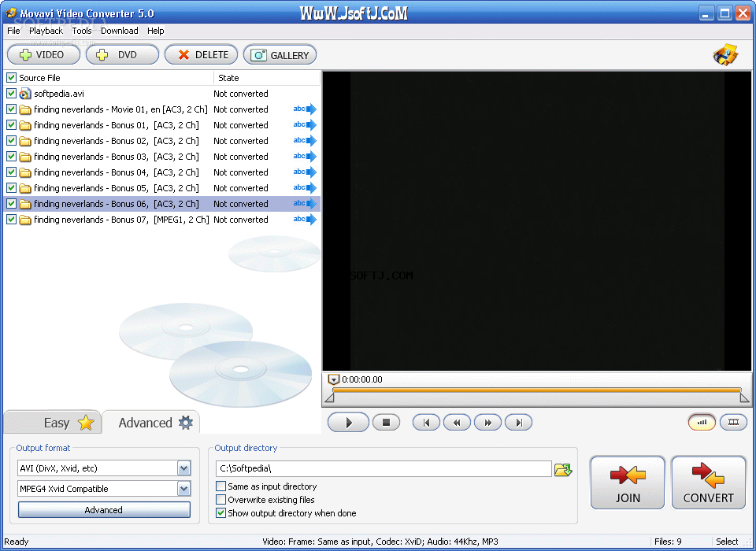The width and height of the screenshot is (756, 551).
Task: Click the folder icon of Movie 01 row
Action: coord(25,109)
